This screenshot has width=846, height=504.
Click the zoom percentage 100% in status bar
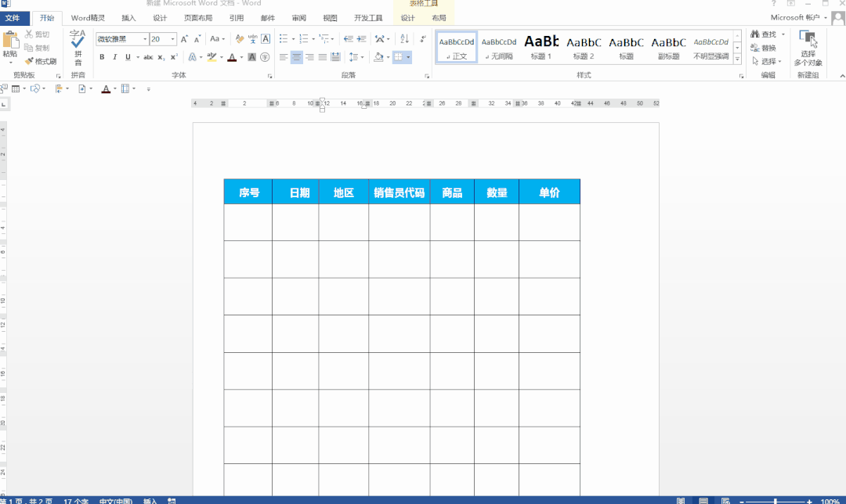(x=830, y=501)
